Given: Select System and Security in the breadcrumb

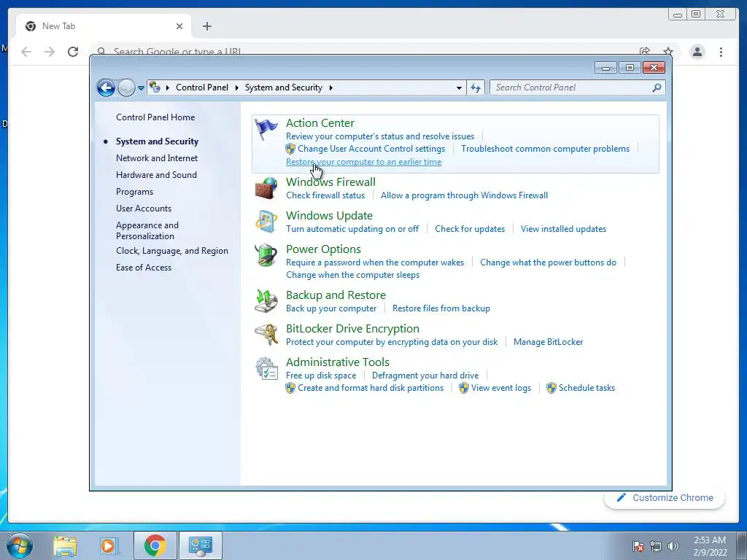Looking at the screenshot, I should pyautogui.click(x=284, y=87).
